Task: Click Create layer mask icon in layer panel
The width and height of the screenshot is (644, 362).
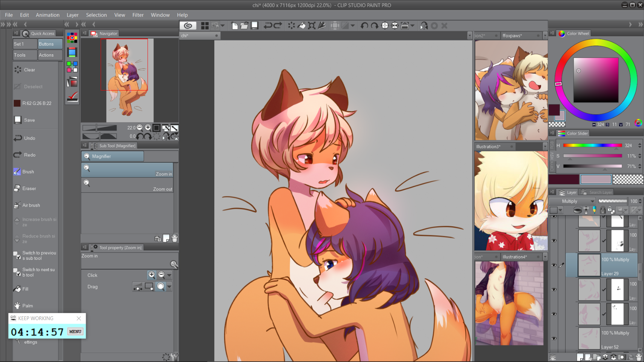Action: (x=622, y=357)
